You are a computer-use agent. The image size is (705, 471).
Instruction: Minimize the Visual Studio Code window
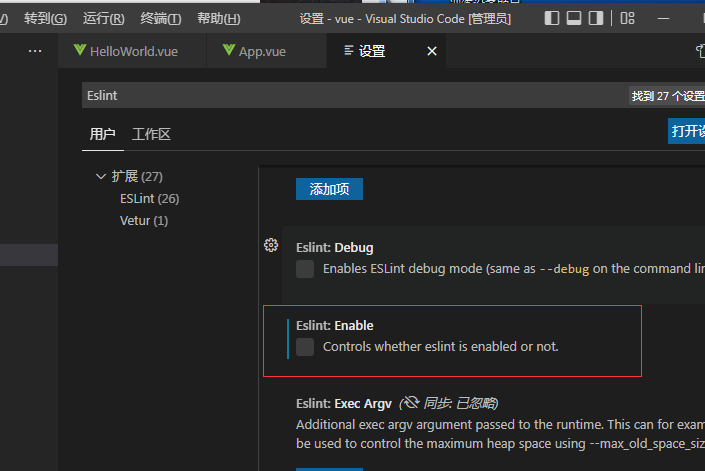coord(663,18)
